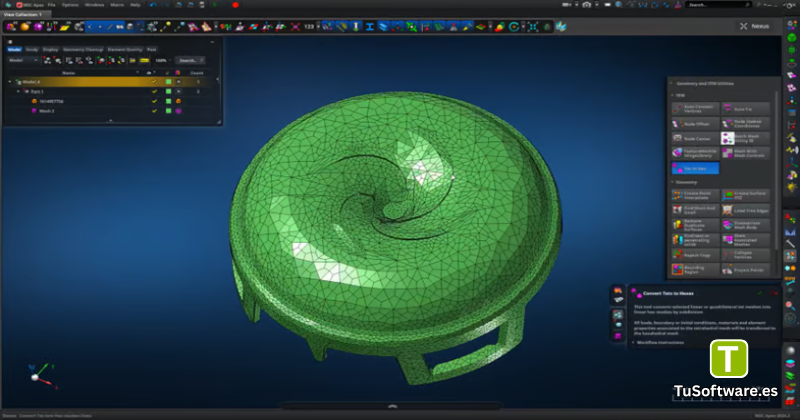Open the Nexus panel button
The width and height of the screenshot is (800, 420).
(755, 26)
